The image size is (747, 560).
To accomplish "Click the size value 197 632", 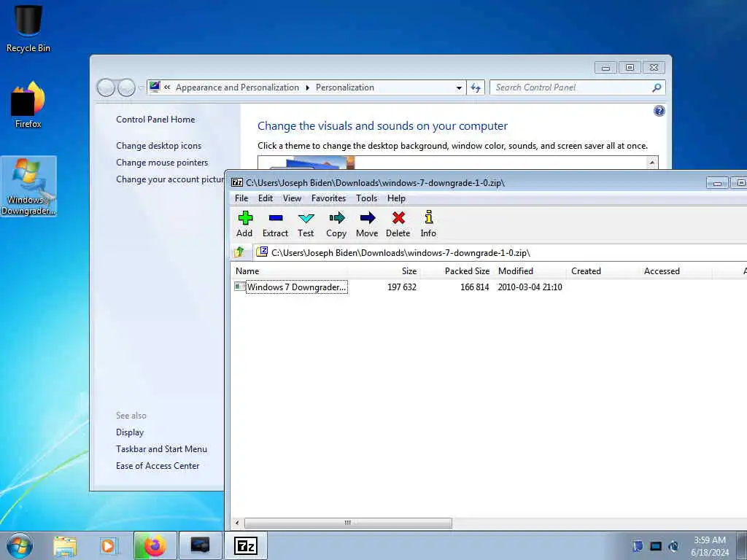I will click(402, 287).
